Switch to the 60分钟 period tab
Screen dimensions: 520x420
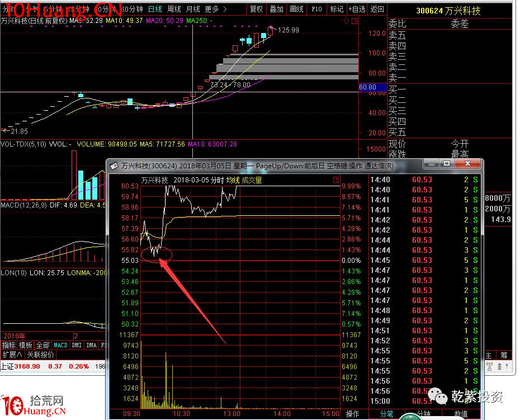click(131, 10)
